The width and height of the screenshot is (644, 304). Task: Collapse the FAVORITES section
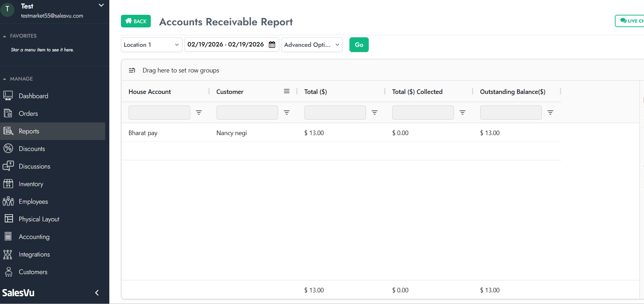pos(5,36)
